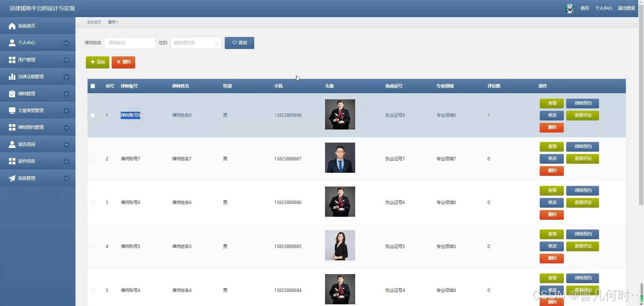Click the paper plane icon beside 系统管理
Screen dimensions: 644x306
[x=12, y=178]
